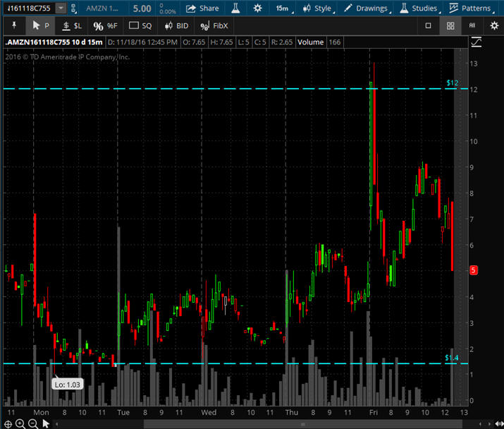504x429 pixels.
Task: Choose the %F Fibonacci drawing tool
Action: pyautogui.click(x=105, y=25)
